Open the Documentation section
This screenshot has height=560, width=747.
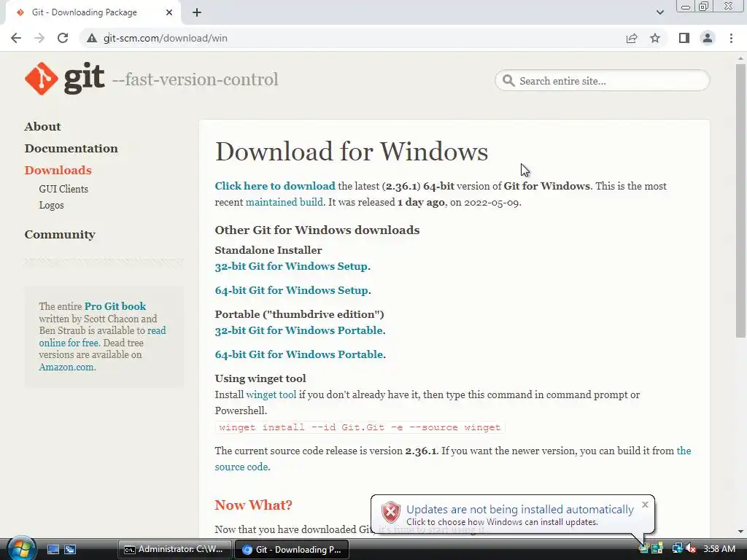[x=71, y=149]
